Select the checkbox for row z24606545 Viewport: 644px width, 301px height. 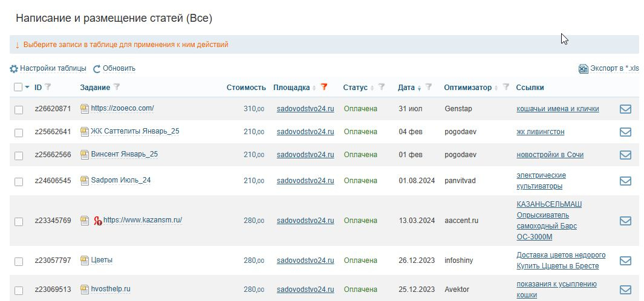[19, 181]
